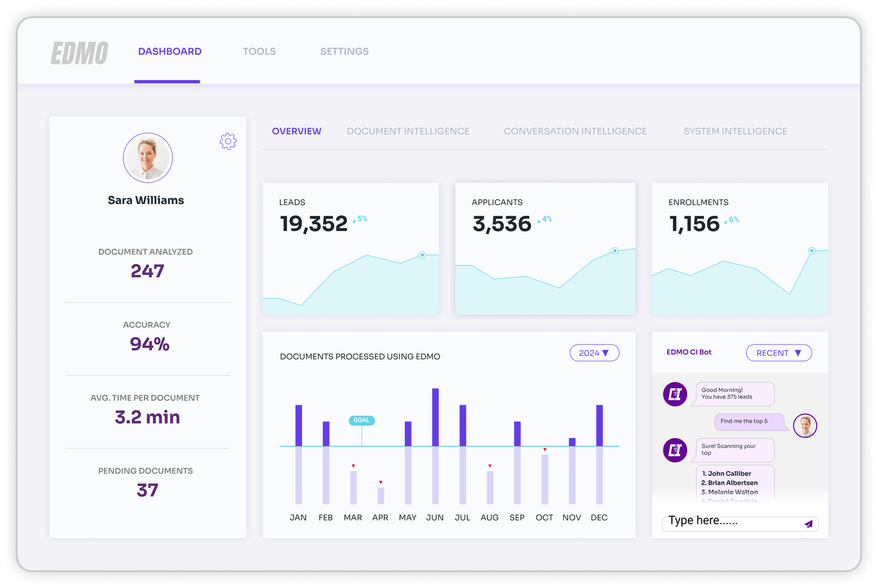Expand the RECENT filter in EDMO CI Bot
The width and height of the screenshot is (878, 588).
point(779,353)
